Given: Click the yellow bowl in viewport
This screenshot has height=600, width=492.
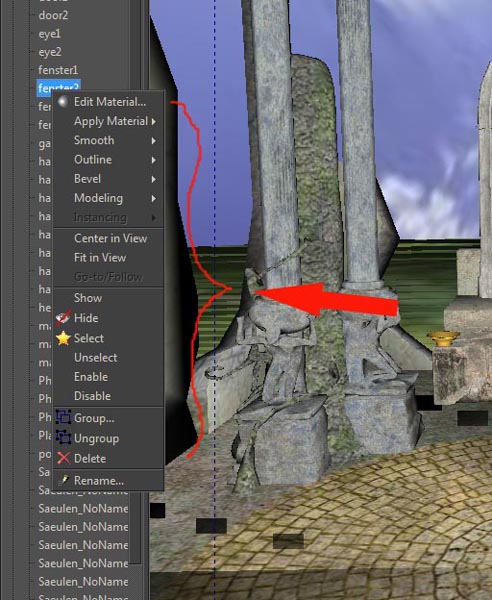Looking at the screenshot, I should tap(443, 338).
